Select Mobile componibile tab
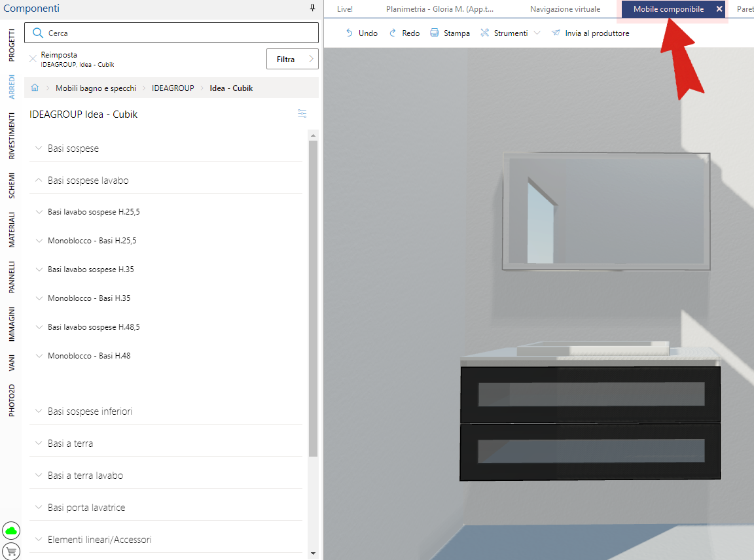Viewport: 754px width, 560px height. (668, 9)
